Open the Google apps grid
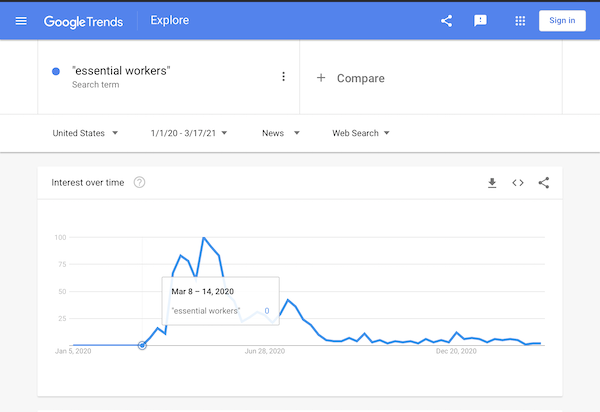This screenshot has height=412, width=600. click(x=520, y=20)
